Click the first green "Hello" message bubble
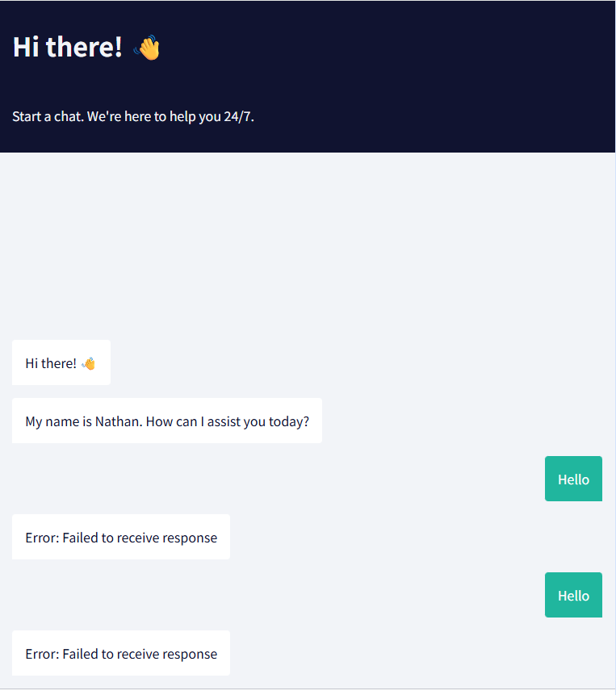 pos(573,479)
